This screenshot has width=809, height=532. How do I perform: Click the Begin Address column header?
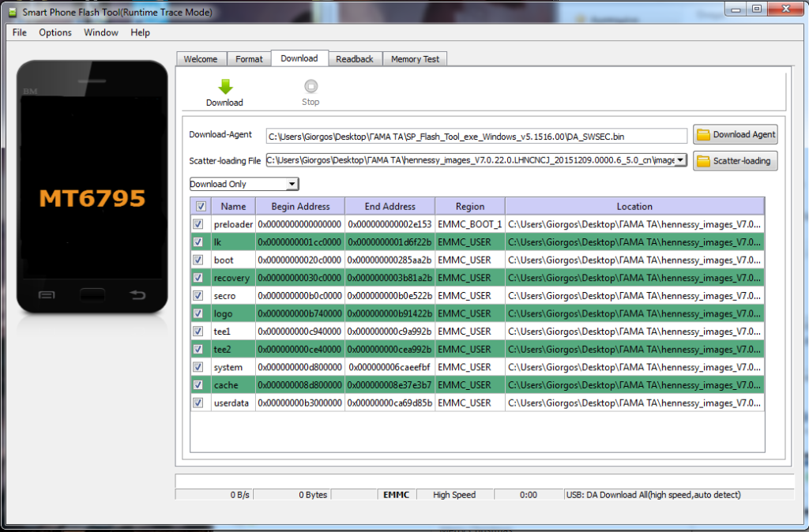point(300,206)
